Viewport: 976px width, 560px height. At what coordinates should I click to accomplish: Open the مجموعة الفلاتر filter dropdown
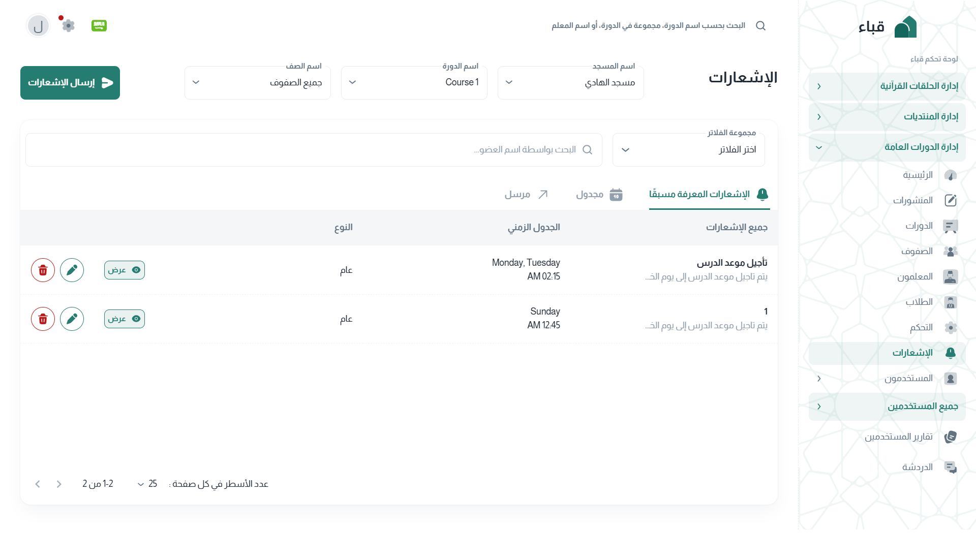pyautogui.click(x=688, y=150)
